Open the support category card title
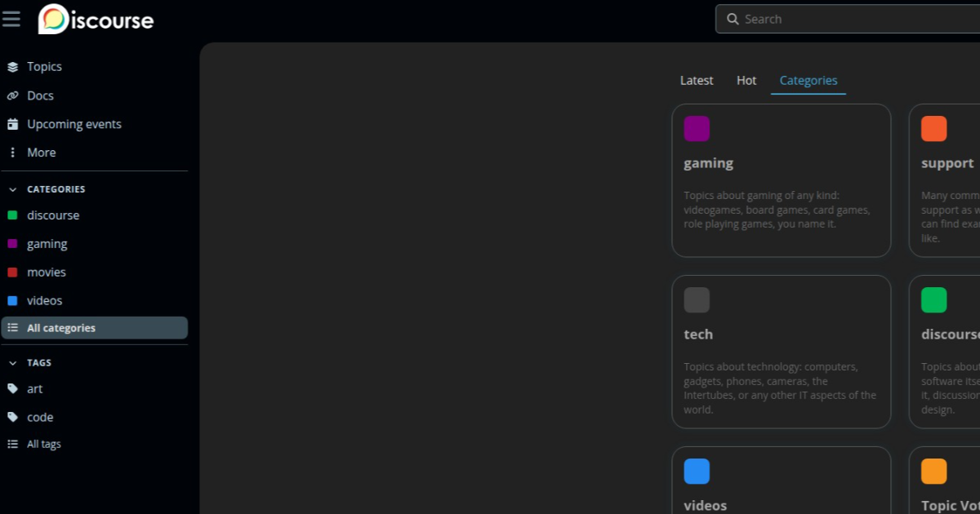The width and height of the screenshot is (980, 514). click(947, 163)
